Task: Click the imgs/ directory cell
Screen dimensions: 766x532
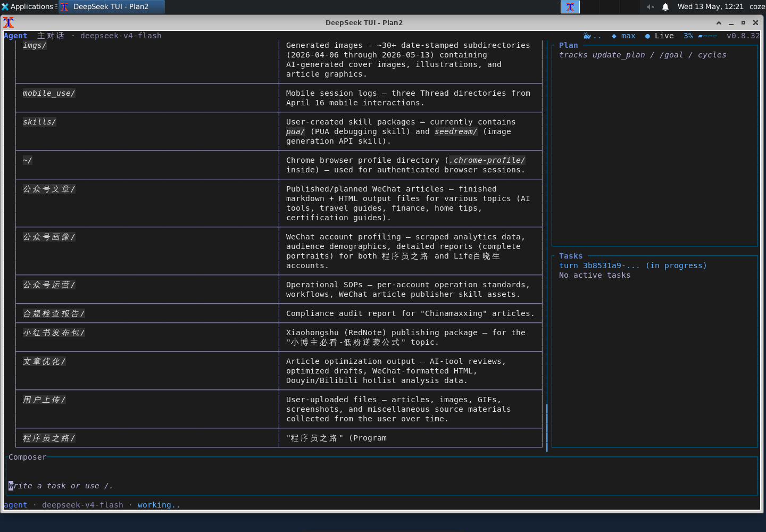Action: click(x=147, y=60)
